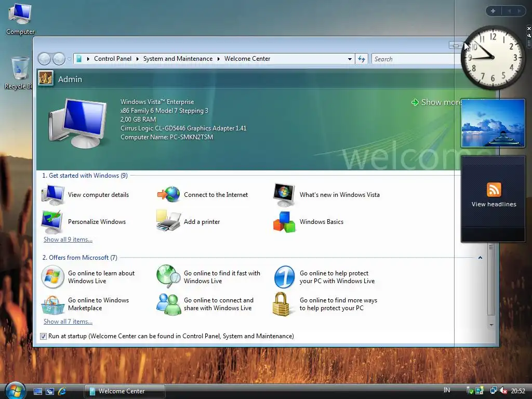
Task: Expand breadcrumb arrow after System and Maintenance
Action: tap(219, 59)
